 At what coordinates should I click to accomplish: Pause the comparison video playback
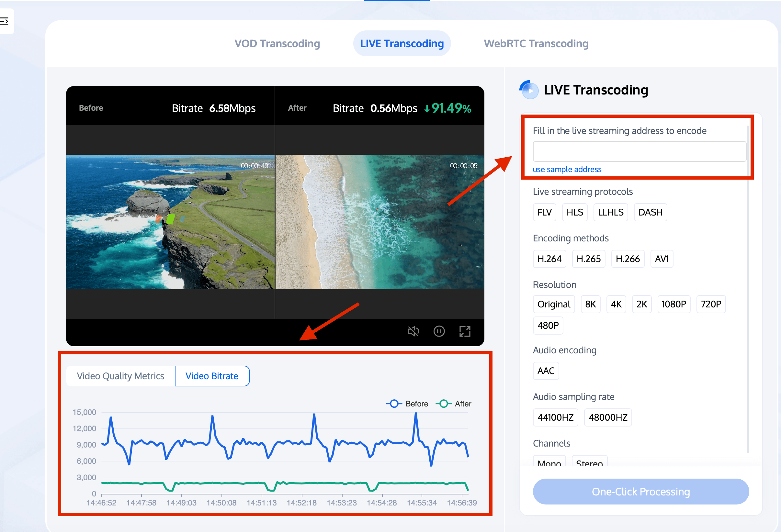[439, 331]
